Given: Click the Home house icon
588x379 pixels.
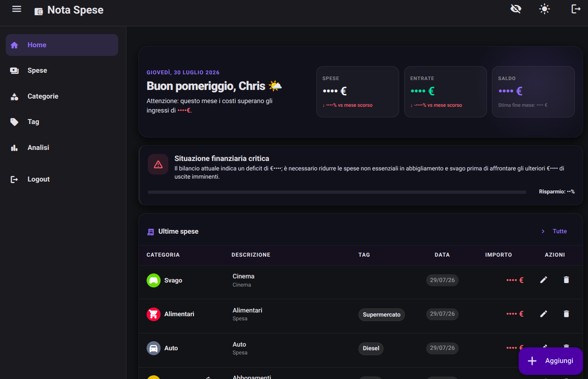Looking at the screenshot, I should (x=14, y=45).
